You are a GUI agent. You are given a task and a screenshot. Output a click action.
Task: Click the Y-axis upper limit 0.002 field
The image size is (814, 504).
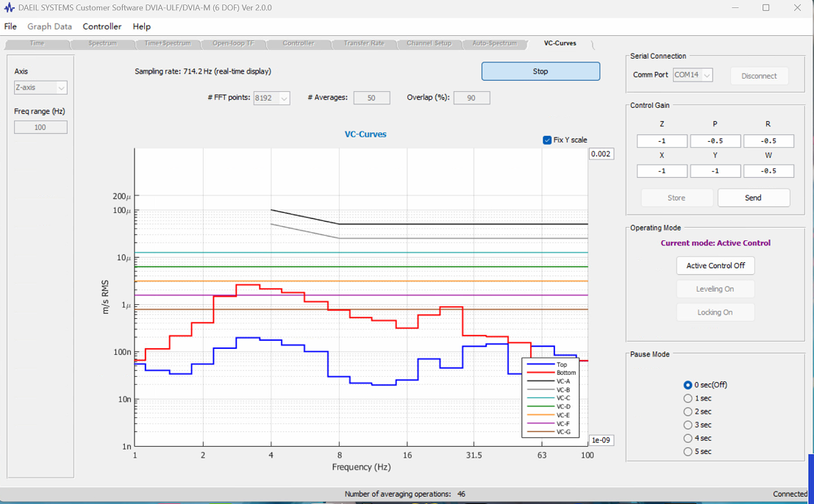point(601,154)
